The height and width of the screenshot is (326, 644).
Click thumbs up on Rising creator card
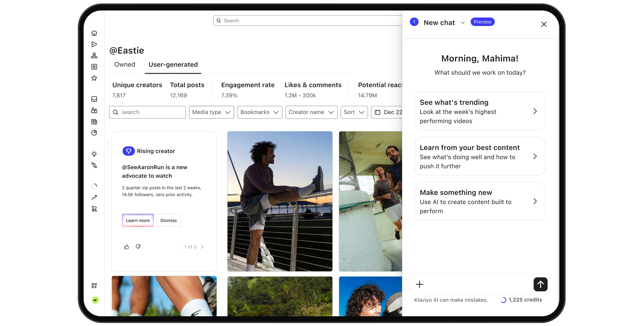(x=127, y=247)
